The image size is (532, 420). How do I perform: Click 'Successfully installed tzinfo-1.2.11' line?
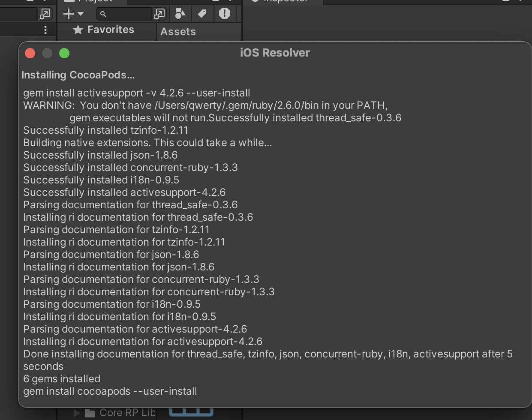pyautogui.click(x=105, y=130)
